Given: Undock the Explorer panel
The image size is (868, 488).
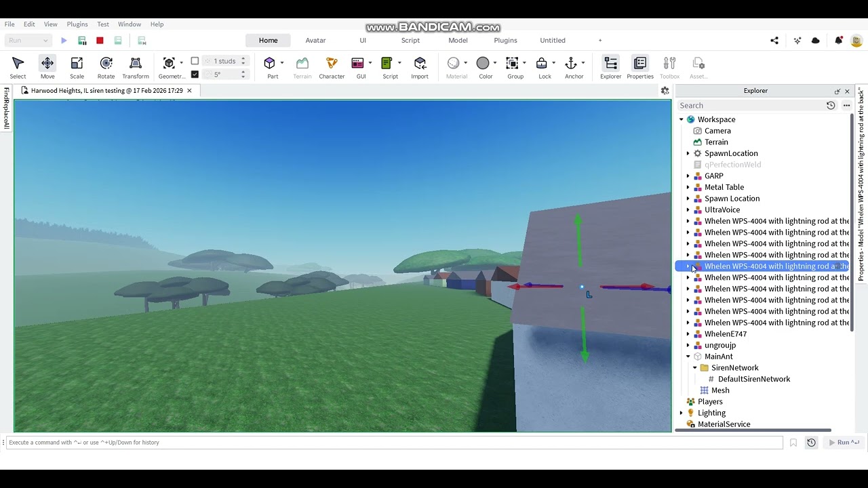Looking at the screenshot, I should pos(837,91).
